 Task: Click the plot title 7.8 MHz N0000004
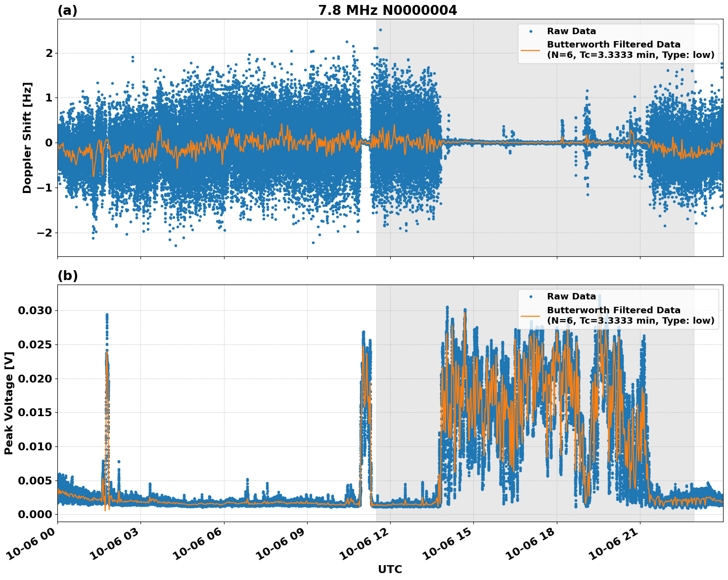pos(389,8)
